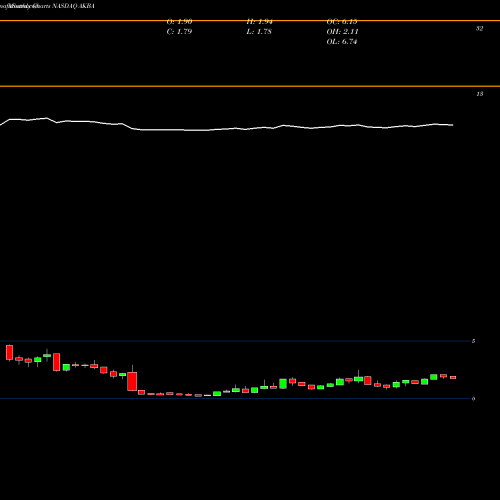Click the 'OH: 2.11' value

pyautogui.click(x=342, y=32)
